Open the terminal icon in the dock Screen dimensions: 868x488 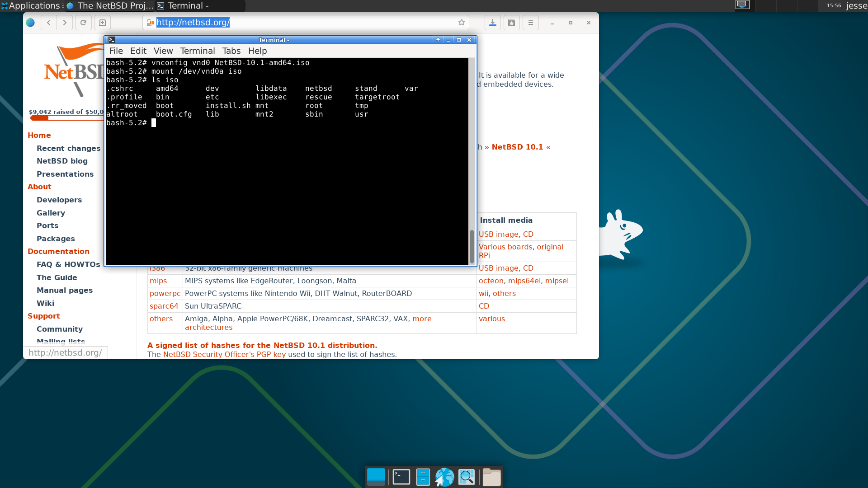[x=401, y=477]
